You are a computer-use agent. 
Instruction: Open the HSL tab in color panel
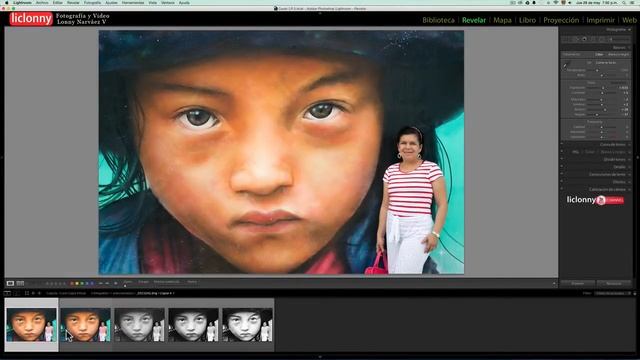point(575,152)
